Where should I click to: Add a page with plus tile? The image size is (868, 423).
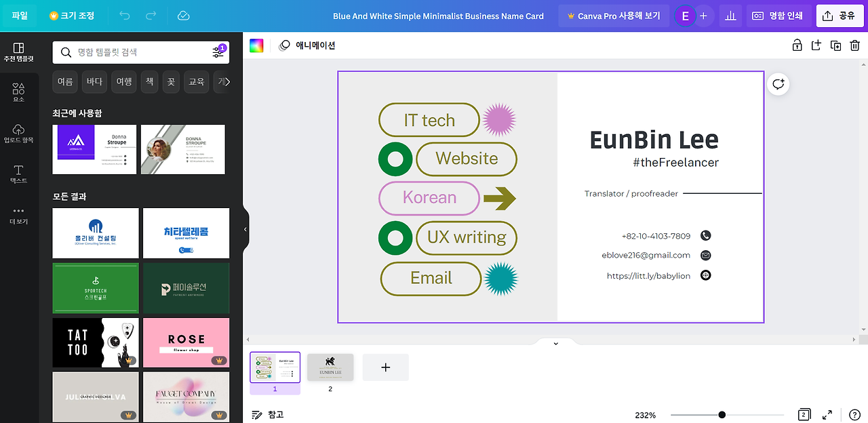pyautogui.click(x=386, y=367)
